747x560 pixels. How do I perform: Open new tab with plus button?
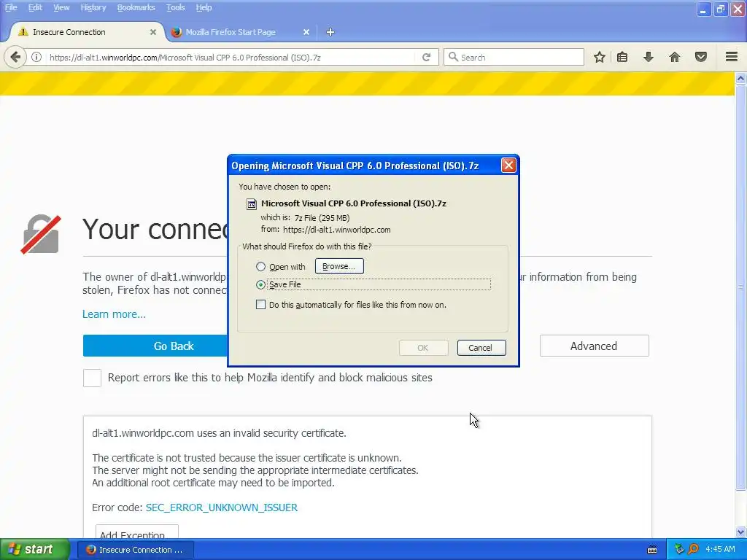330,32
